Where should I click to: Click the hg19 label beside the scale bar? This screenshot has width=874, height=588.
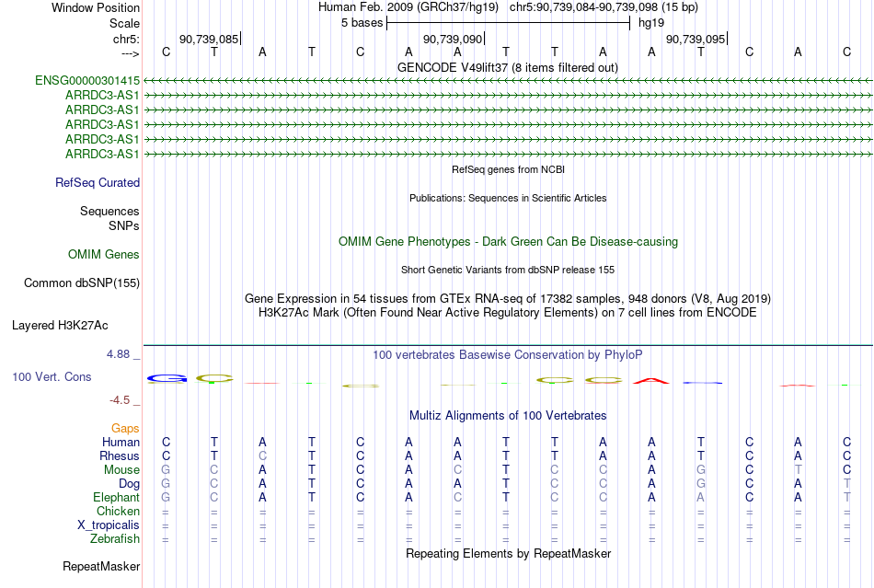coord(651,23)
